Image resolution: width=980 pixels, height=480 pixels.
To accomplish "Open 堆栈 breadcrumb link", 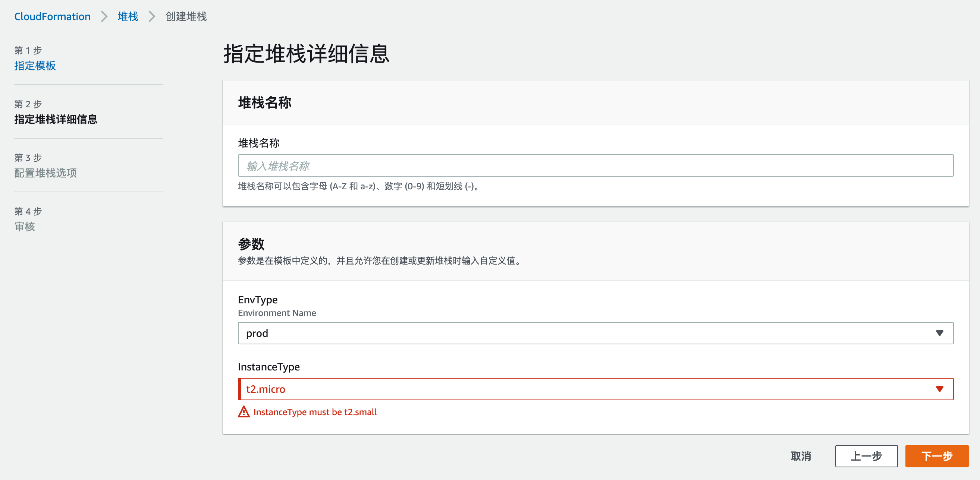I will pos(128,17).
